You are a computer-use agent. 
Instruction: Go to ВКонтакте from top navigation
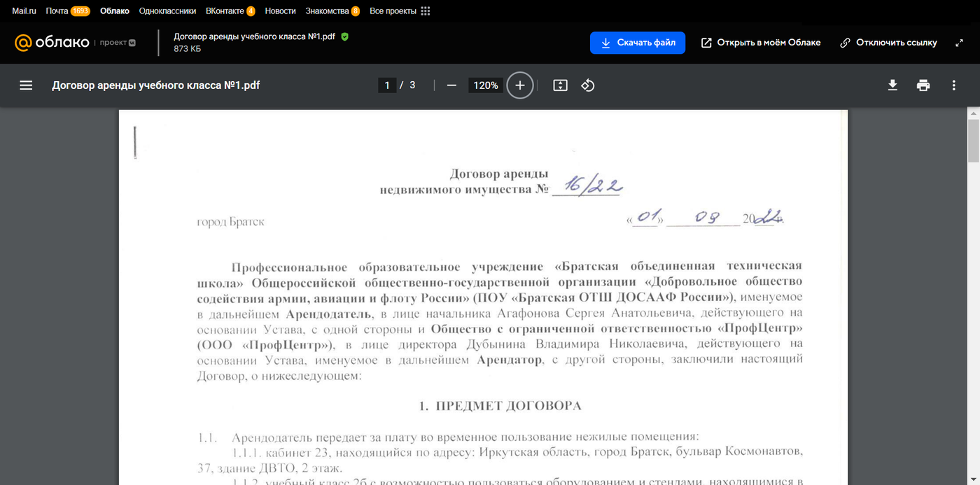coord(225,11)
